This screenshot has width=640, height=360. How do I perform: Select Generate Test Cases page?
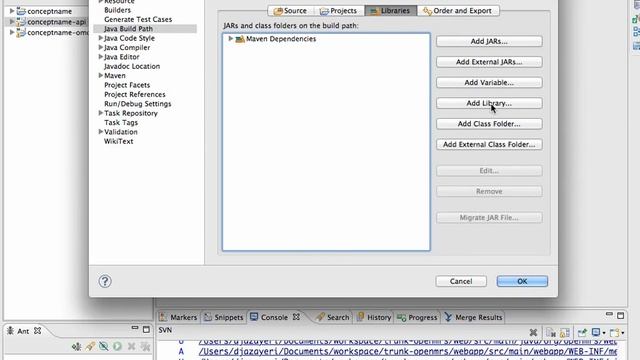pos(138,19)
